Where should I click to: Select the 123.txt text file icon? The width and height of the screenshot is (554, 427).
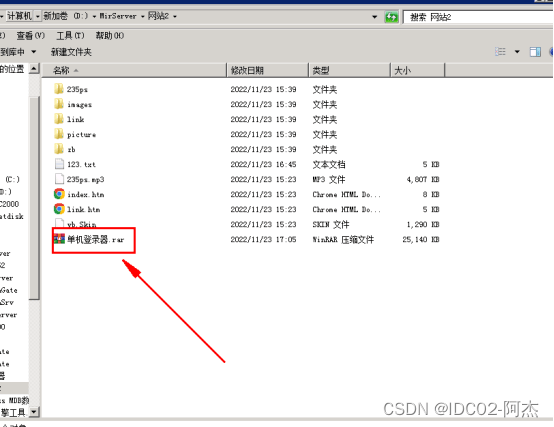(x=59, y=164)
